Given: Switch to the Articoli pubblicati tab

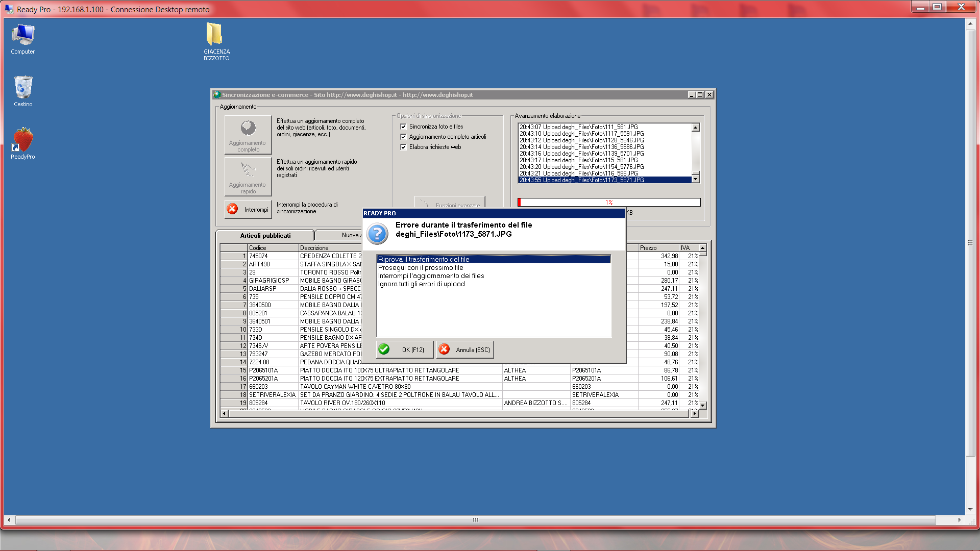Looking at the screenshot, I should point(265,236).
